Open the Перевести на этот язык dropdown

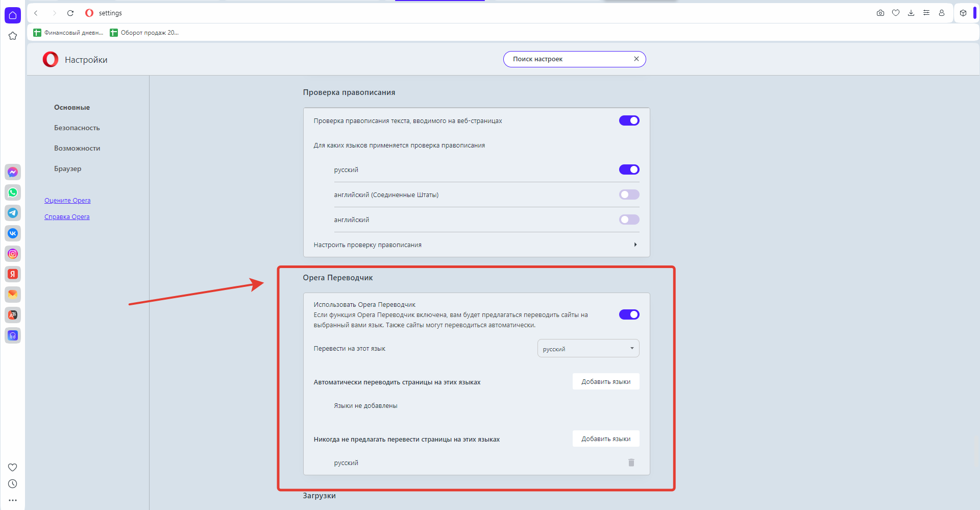(x=589, y=349)
